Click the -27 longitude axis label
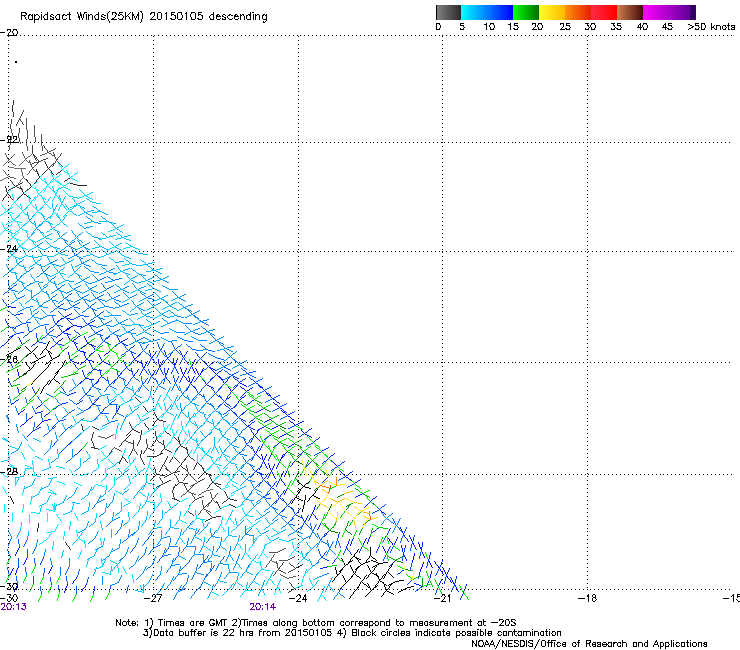The height and width of the screenshot is (650, 740). point(153,598)
